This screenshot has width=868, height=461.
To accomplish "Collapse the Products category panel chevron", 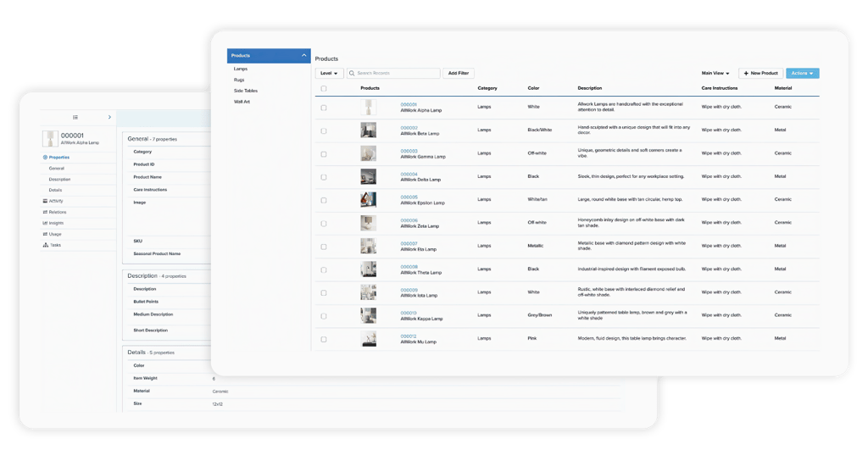I will click(304, 55).
